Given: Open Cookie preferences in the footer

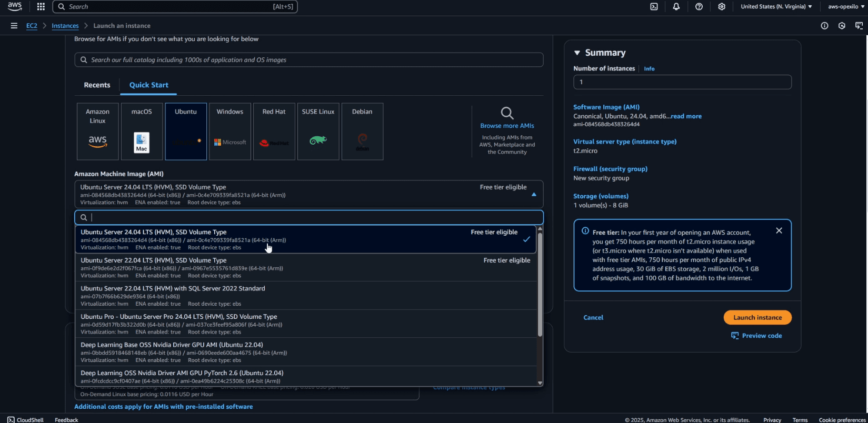Looking at the screenshot, I should coord(842,420).
